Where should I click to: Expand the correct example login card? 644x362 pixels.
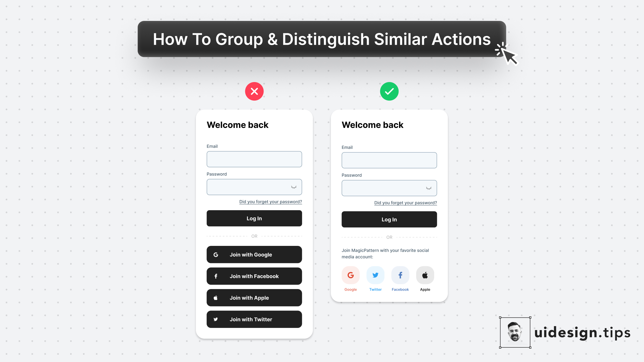tap(389, 205)
